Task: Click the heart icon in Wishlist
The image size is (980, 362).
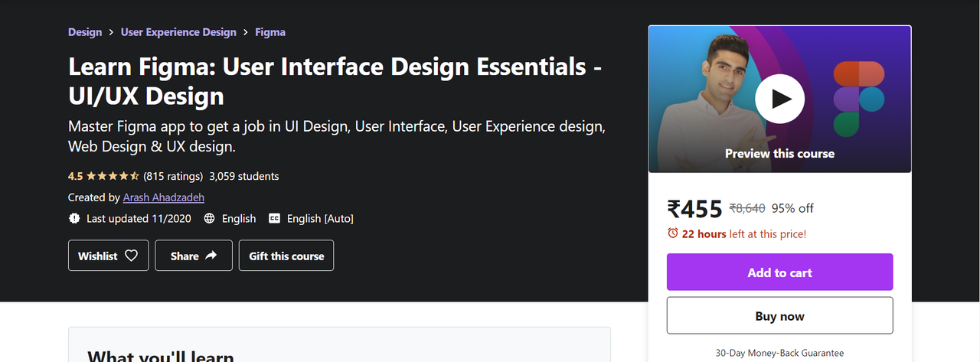Action: 131,256
